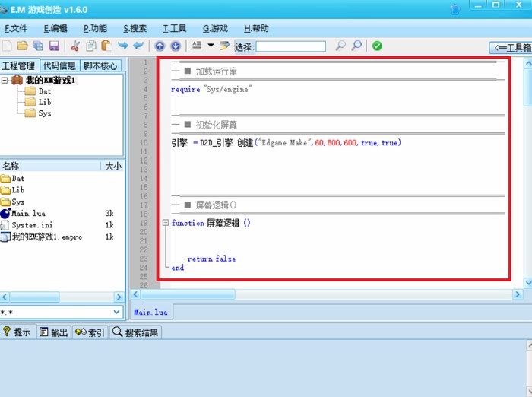Open the H.帮助 menu

[x=256, y=29]
